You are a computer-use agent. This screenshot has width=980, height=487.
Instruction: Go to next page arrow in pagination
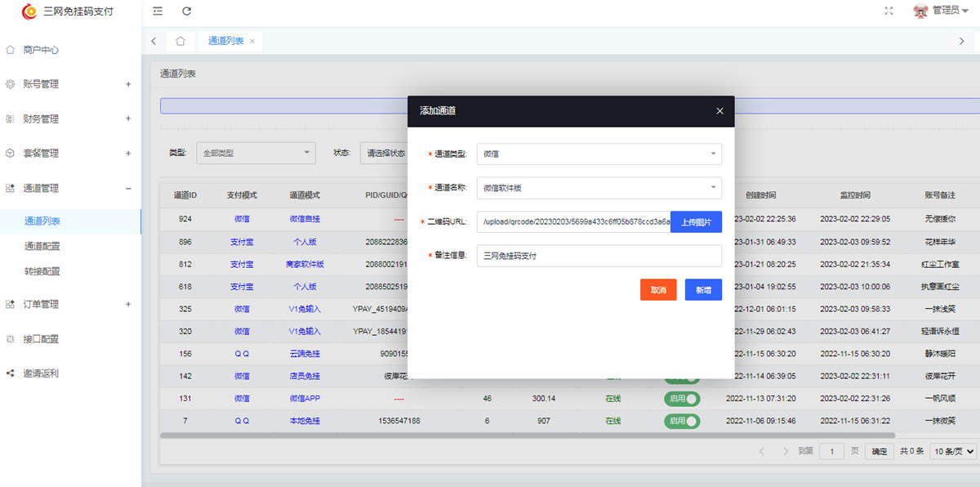click(x=786, y=451)
